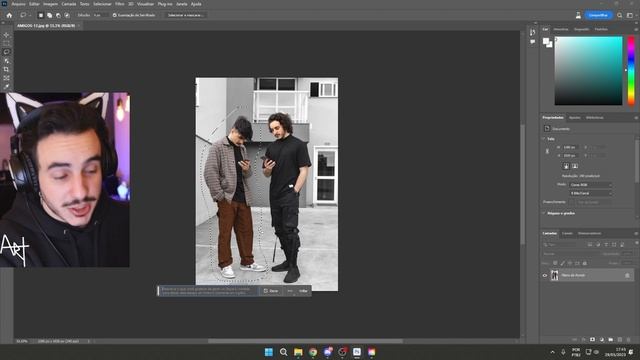The width and height of the screenshot is (640, 360).
Task: Collapse the Tela section in Properties
Action: (x=544, y=139)
